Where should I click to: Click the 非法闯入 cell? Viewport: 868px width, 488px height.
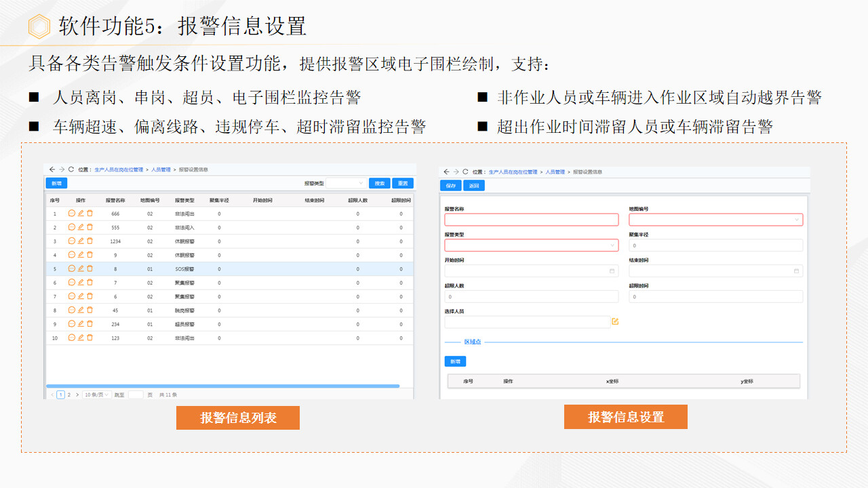[184, 227]
